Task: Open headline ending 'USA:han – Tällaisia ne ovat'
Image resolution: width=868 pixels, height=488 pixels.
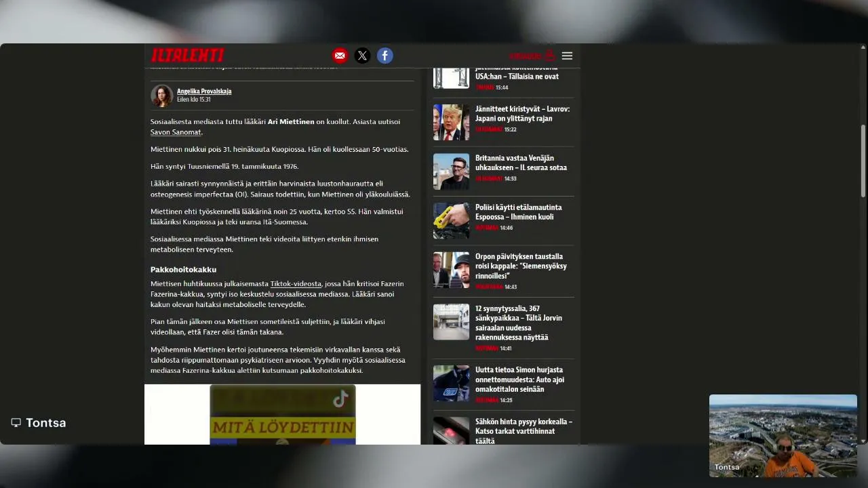Action: (517, 72)
